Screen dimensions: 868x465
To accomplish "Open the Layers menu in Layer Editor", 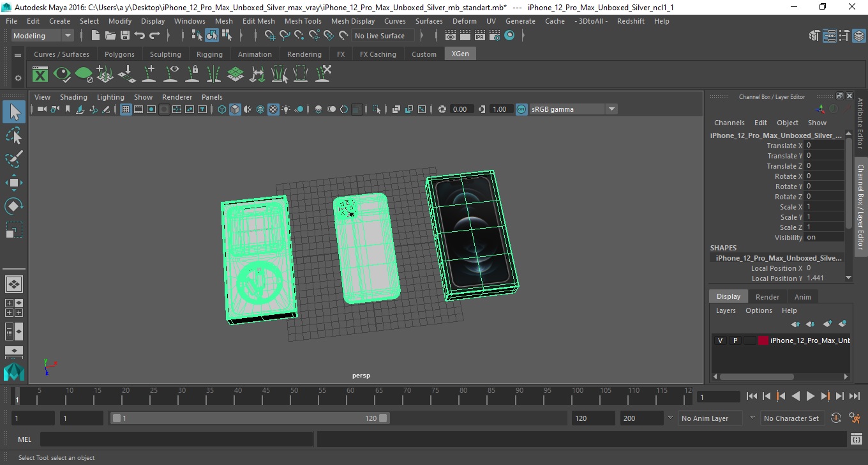I will point(726,310).
